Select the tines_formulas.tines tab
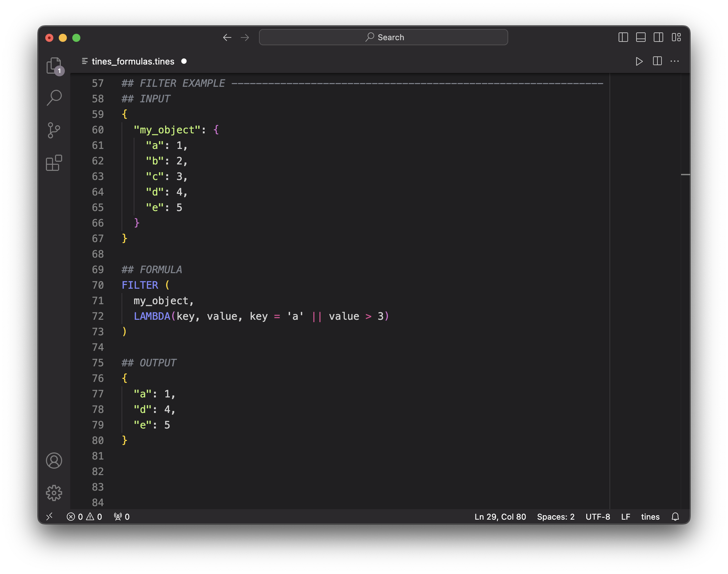728x574 pixels. (x=133, y=61)
